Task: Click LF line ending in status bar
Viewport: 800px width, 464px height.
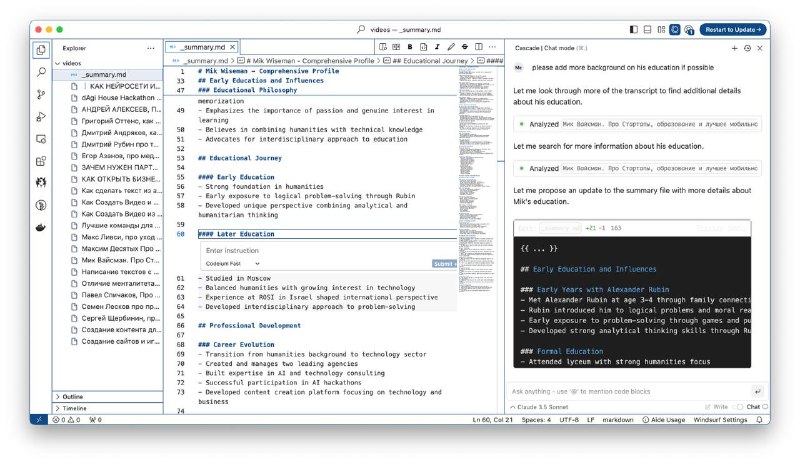Action: 590,420
